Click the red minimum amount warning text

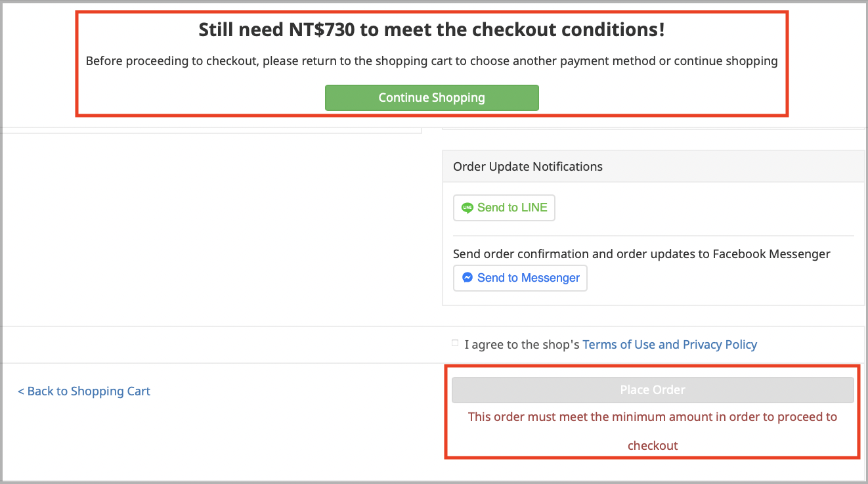click(x=653, y=431)
